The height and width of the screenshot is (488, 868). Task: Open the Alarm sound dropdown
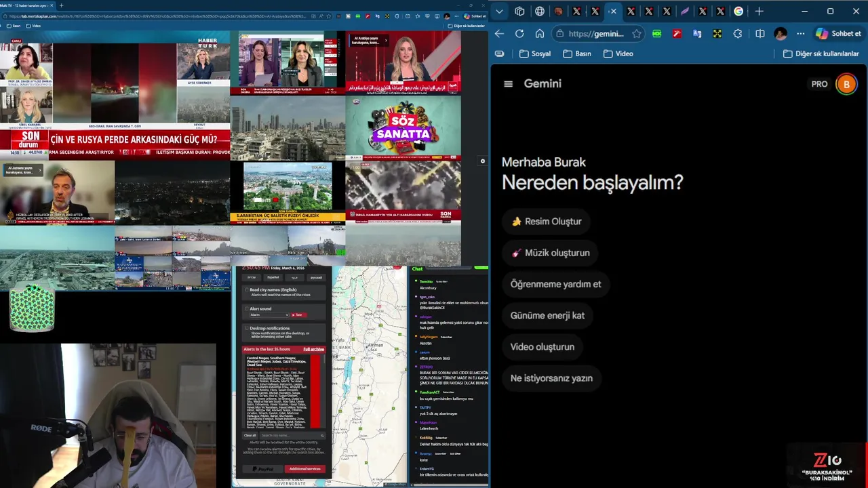tap(269, 314)
